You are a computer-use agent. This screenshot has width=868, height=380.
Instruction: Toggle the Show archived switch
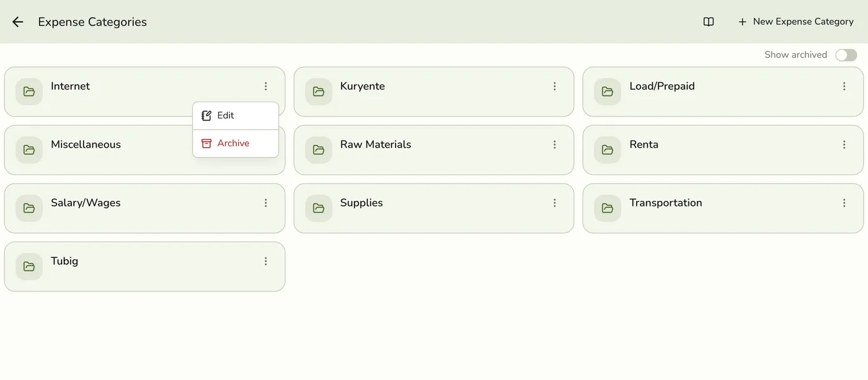(846, 55)
